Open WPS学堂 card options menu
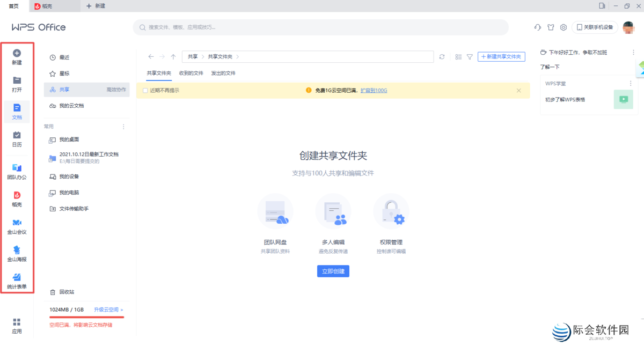 (631, 84)
